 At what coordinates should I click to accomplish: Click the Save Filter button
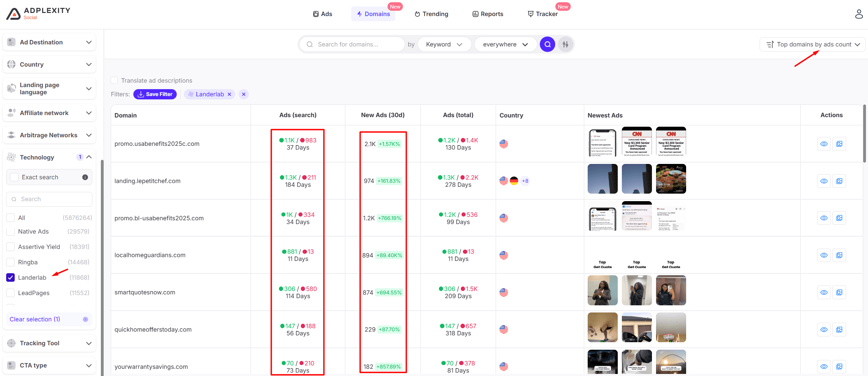[x=155, y=94]
